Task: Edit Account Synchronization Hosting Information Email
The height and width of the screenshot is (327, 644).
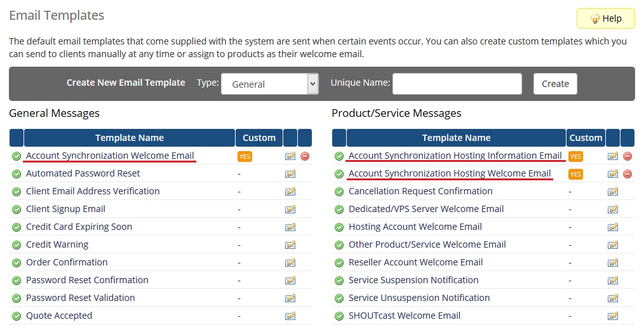Action: (x=613, y=156)
